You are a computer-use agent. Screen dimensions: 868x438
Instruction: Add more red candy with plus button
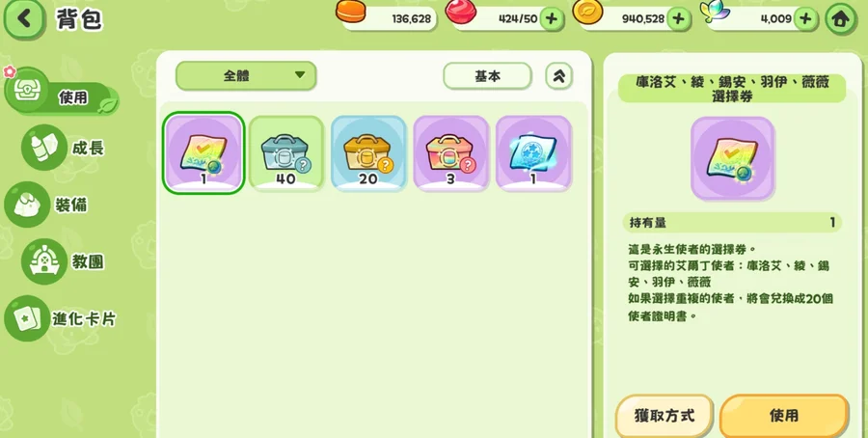pos(551,19)
